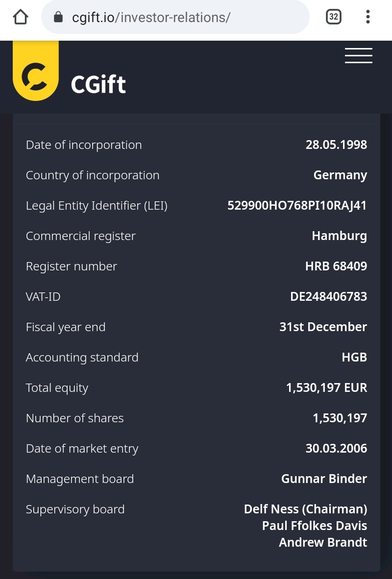Click the VAT-ID value DE248406783
The height and width of the screenshot is (579, 392).
coord(328,296)
